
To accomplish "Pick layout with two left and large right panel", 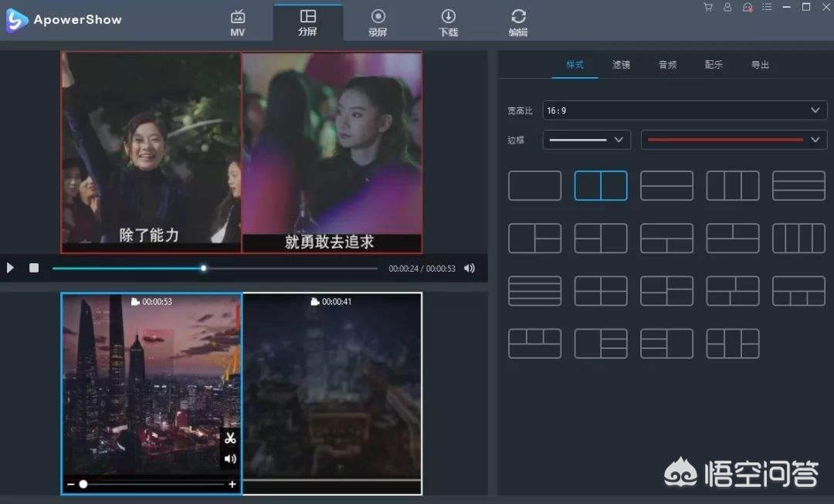I will 601,238.
